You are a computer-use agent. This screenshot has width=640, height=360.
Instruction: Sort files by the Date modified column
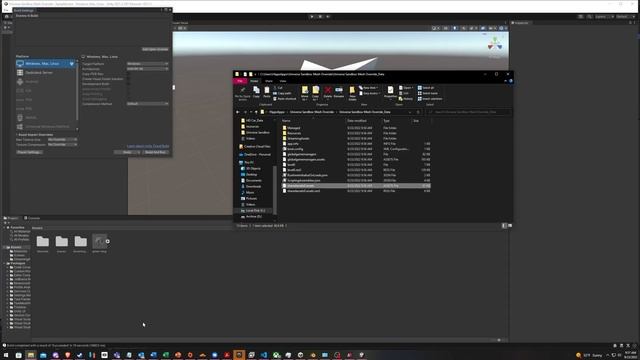[x=357, y=121]
